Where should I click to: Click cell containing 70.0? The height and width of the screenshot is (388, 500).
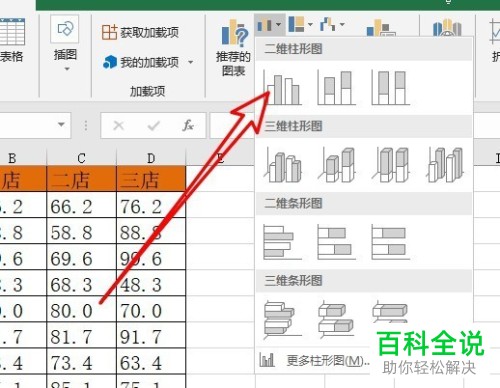[x=151, y=309]
